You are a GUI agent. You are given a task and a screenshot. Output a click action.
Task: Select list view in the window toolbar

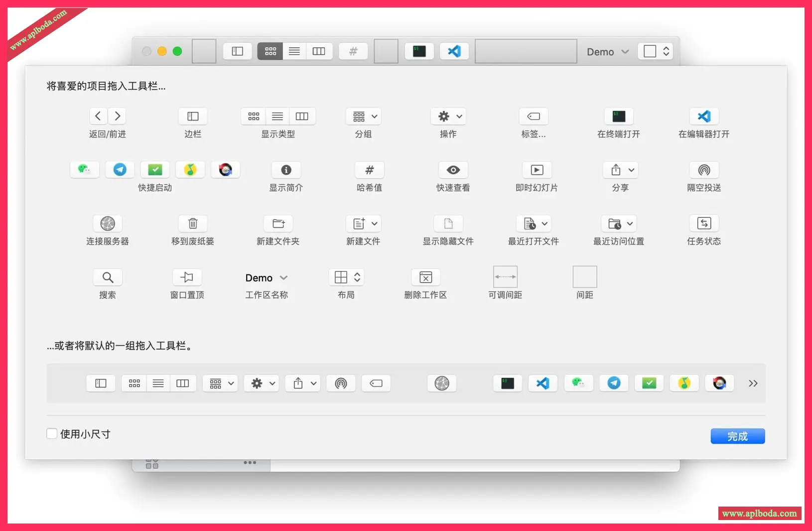point(294,51)
